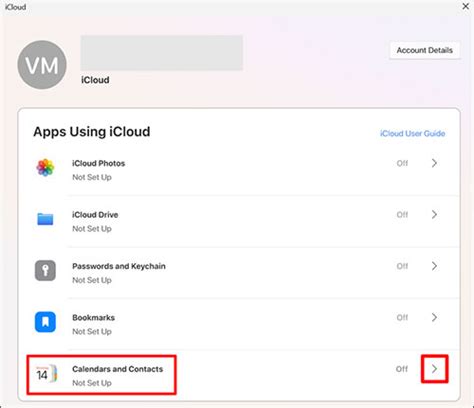The image size is (474, 408).
Task: Click the Apps Using iCloud heading
Action: click(x=92, y=132)
